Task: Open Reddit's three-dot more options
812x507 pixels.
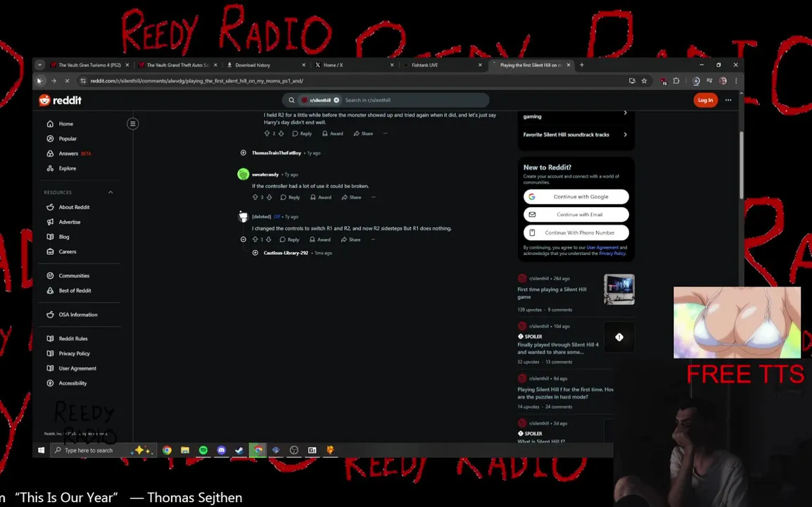Action: [728, 100]
